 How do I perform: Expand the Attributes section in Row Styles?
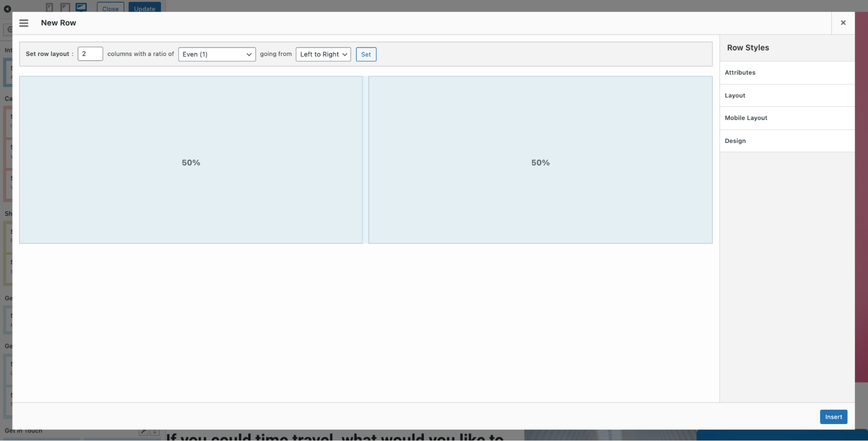point(787,73)
